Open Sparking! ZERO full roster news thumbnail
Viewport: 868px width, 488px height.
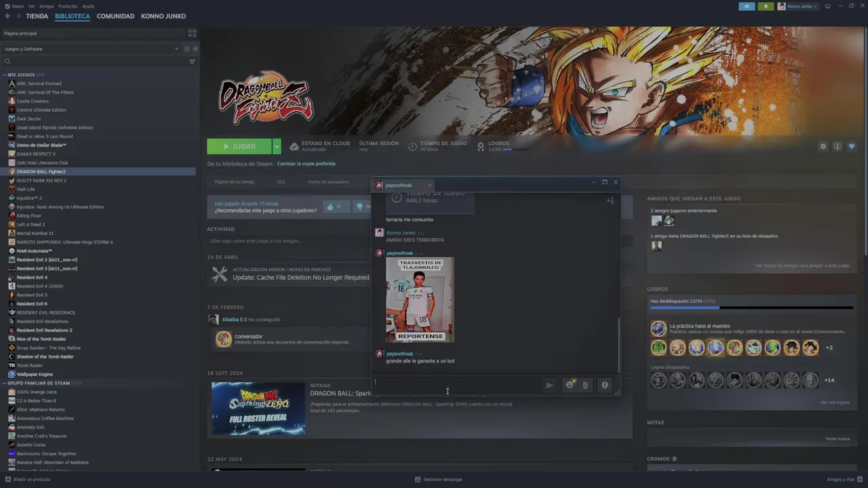pyautogui.click(x=258, y=409)
